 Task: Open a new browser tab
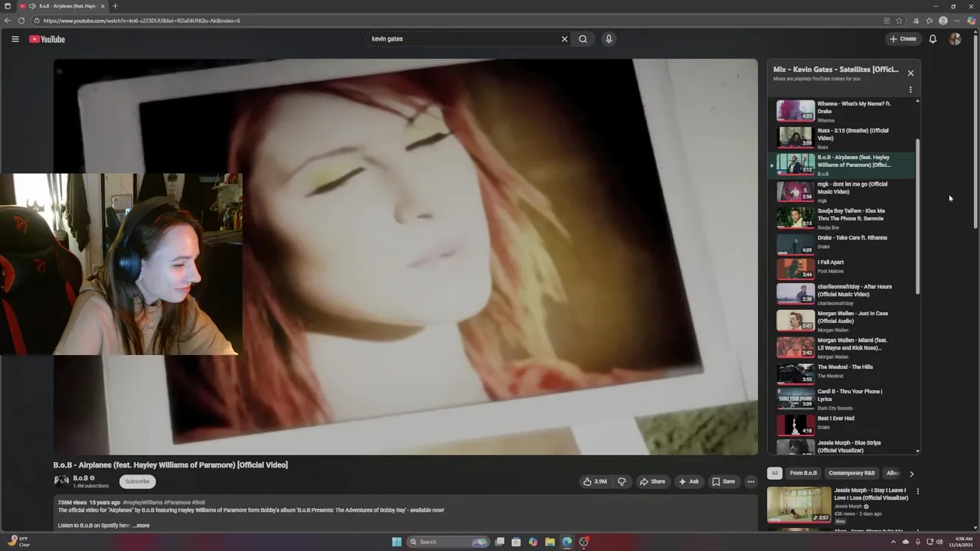[115, 6]
